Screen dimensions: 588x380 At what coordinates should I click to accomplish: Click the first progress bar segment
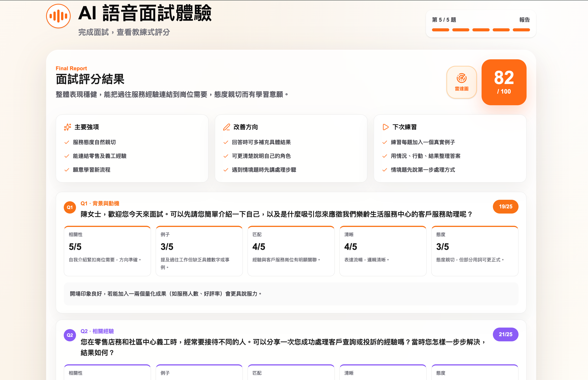tap(440, 30)
